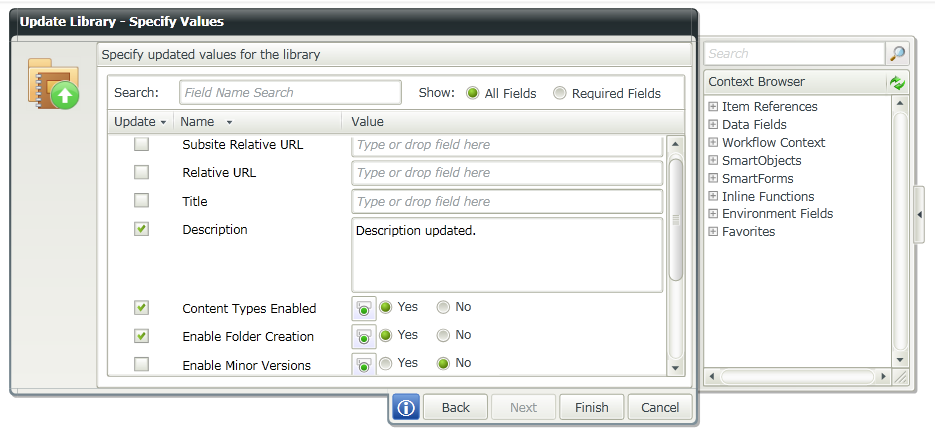The width and height of the screenshot is (935, 436).
Task: Uncheck the Description update checkbox
Action: click(x=142, y=229)
